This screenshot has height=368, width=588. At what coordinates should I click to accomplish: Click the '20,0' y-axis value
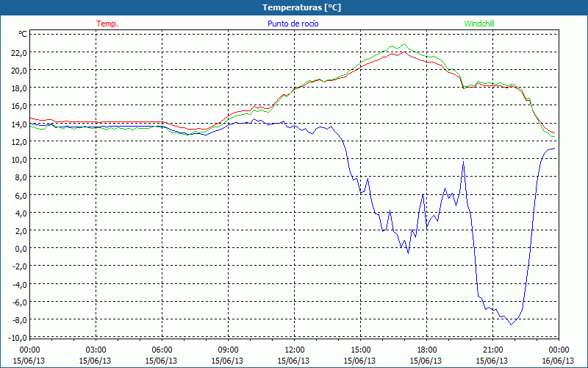(x=19, y=70)
